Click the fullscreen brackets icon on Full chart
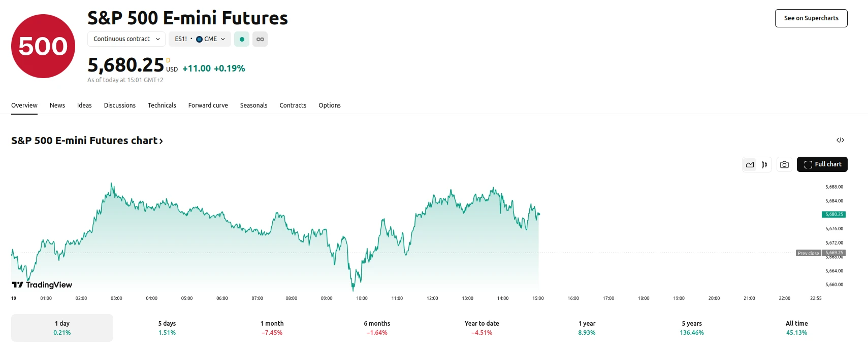This screenshot has height=350, width=868. [808, 164]
